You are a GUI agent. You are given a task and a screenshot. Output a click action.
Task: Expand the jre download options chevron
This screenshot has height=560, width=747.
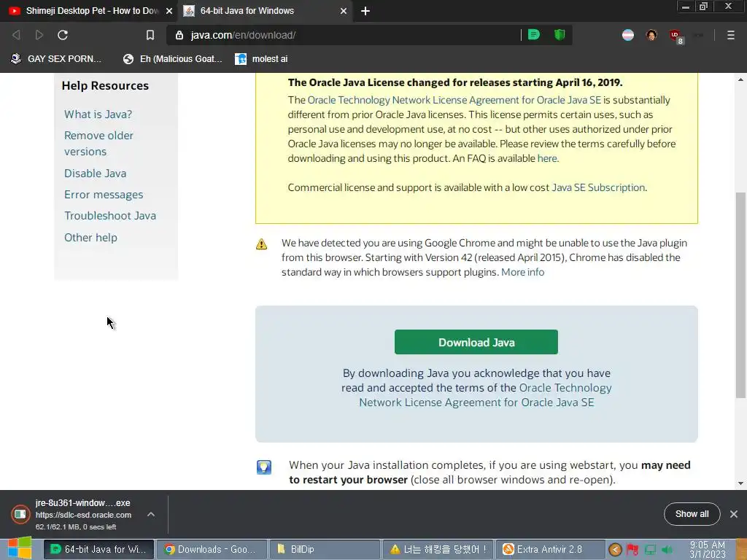tap(151, 514)
